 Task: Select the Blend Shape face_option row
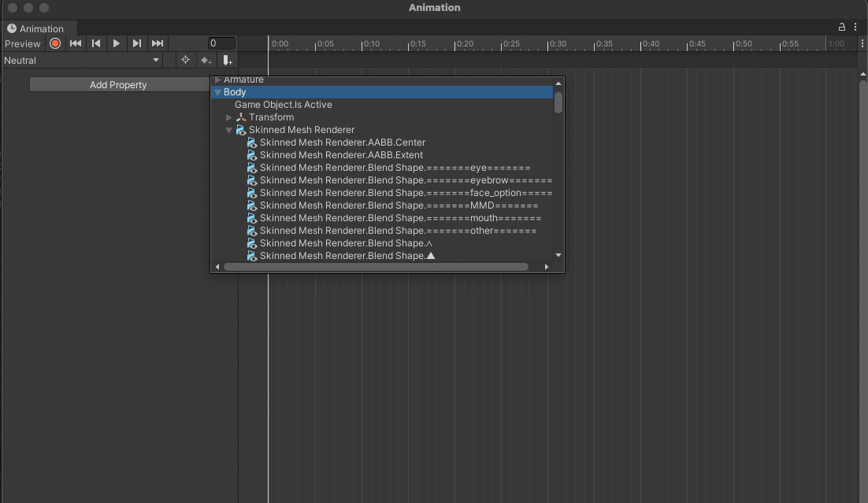406,193
